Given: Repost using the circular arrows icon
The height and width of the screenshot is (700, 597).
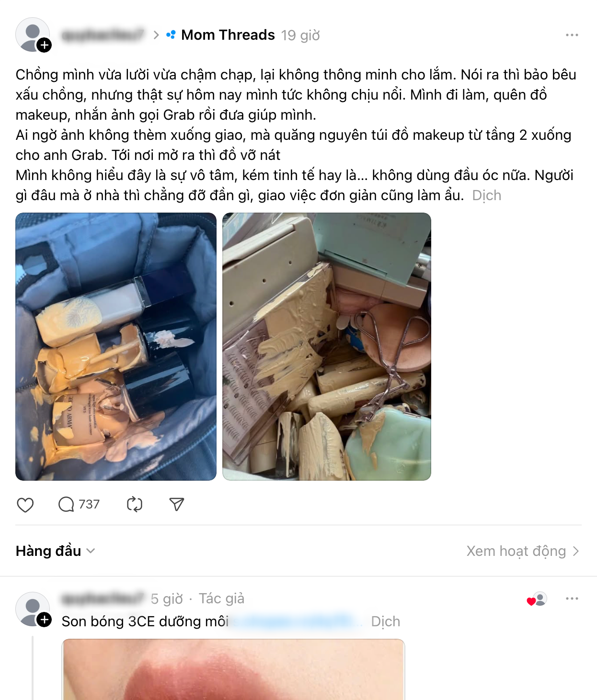Looking at the screenshot, I should (x=135, y=505).
